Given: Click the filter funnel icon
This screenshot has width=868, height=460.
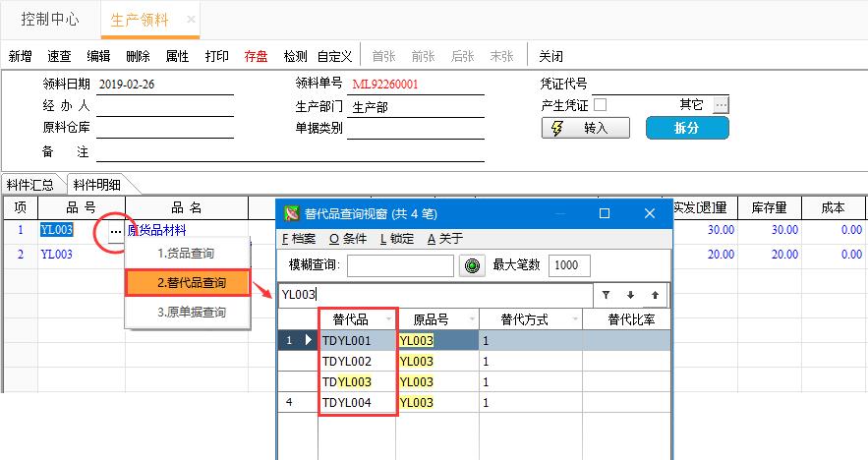Looking at the screenshot, I should 607,294.
